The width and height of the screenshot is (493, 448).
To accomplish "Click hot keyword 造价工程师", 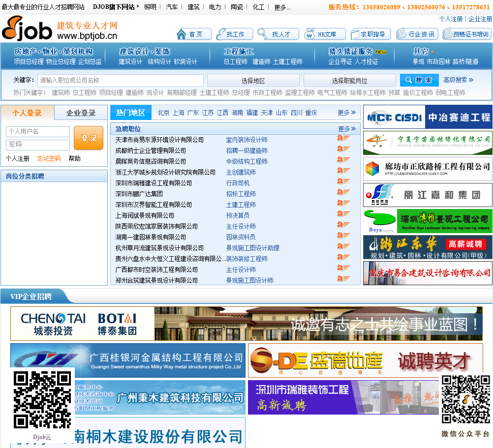I will click(418, 92).
